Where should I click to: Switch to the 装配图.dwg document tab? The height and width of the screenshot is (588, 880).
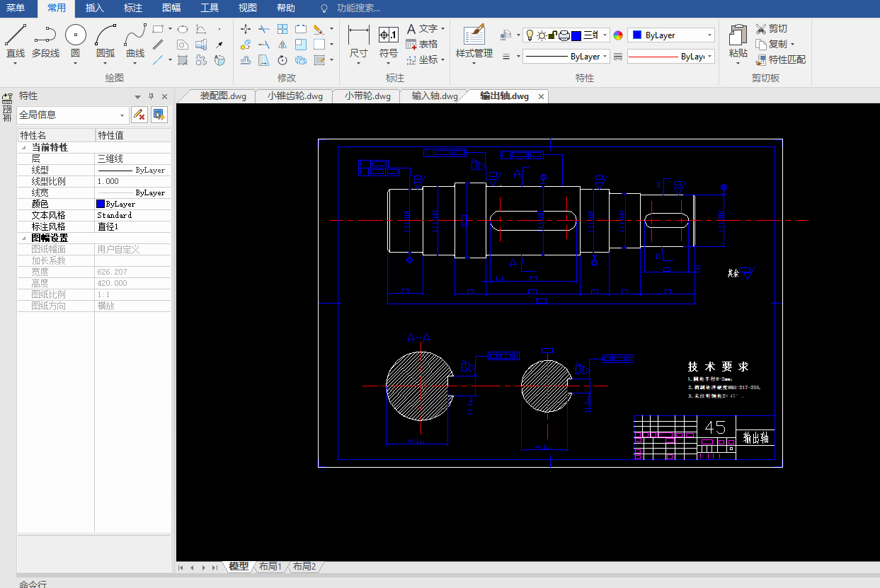[x=223, y=96]
